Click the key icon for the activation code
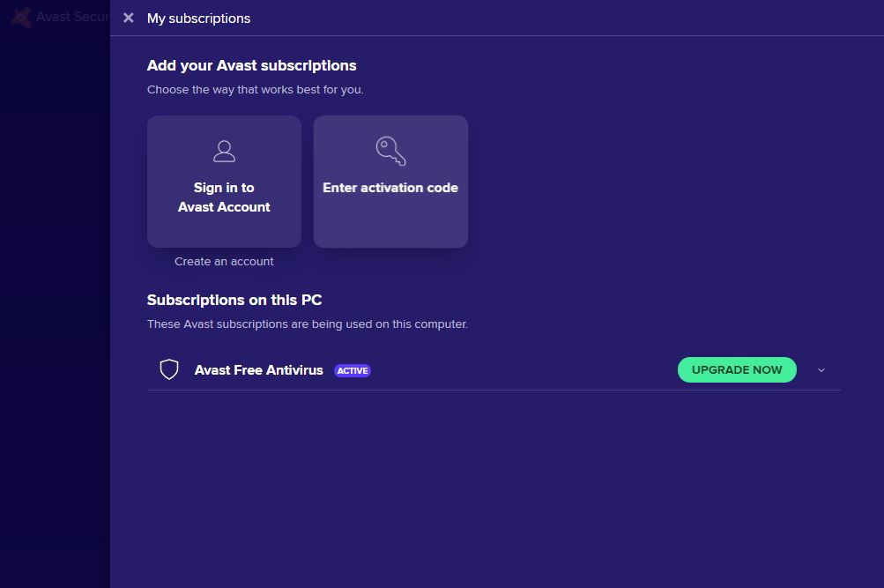 [390, 151]
